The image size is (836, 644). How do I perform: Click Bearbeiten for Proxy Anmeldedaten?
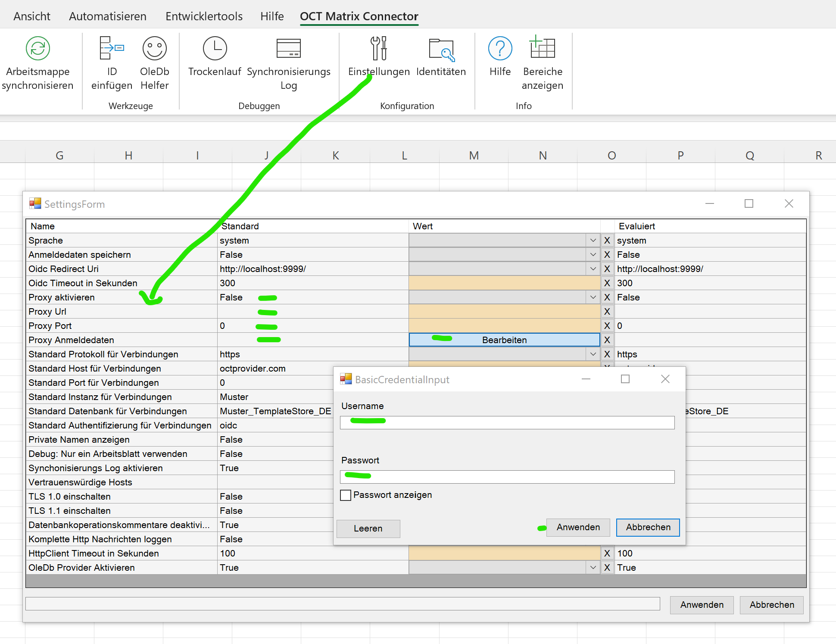504,340
